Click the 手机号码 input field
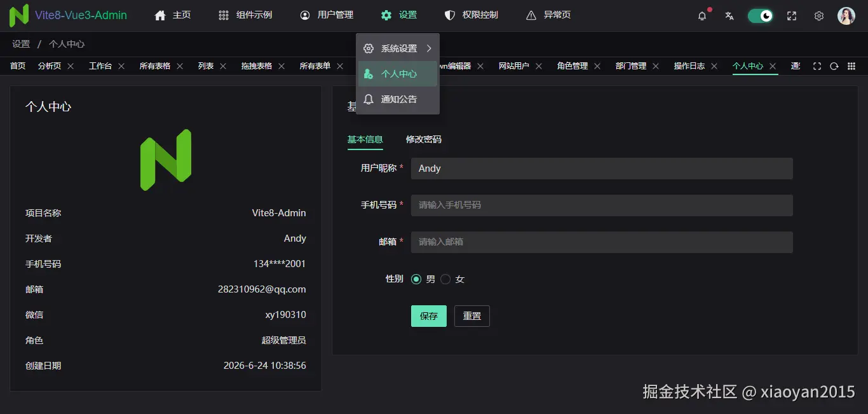Viewport: 868px width, 414px height. tap(602, 205)
